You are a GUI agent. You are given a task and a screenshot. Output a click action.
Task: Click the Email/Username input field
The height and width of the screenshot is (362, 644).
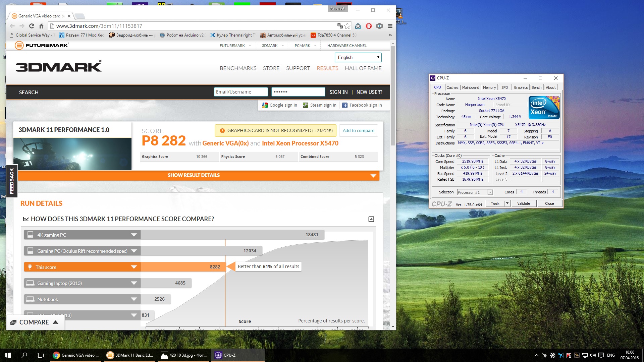click(240, 92)
